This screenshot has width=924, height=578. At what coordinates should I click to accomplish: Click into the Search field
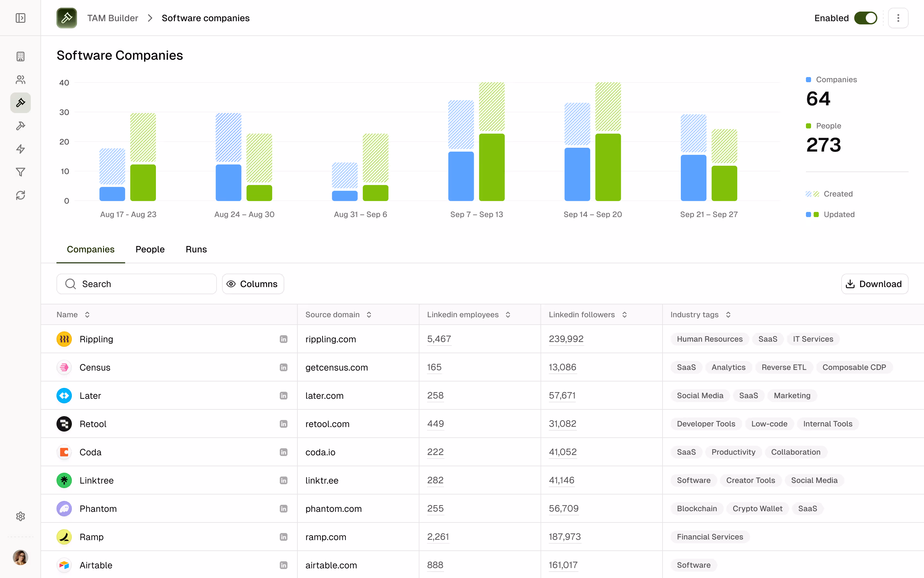coord(137,284)
